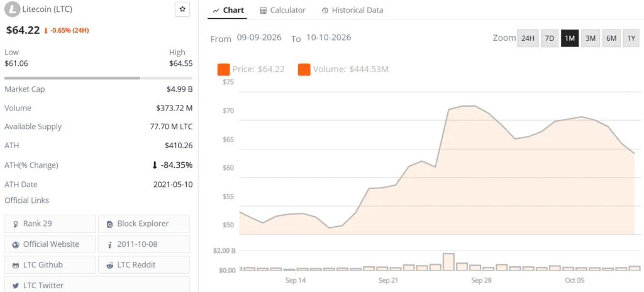Visit the Official Website link

click(50, 244)
